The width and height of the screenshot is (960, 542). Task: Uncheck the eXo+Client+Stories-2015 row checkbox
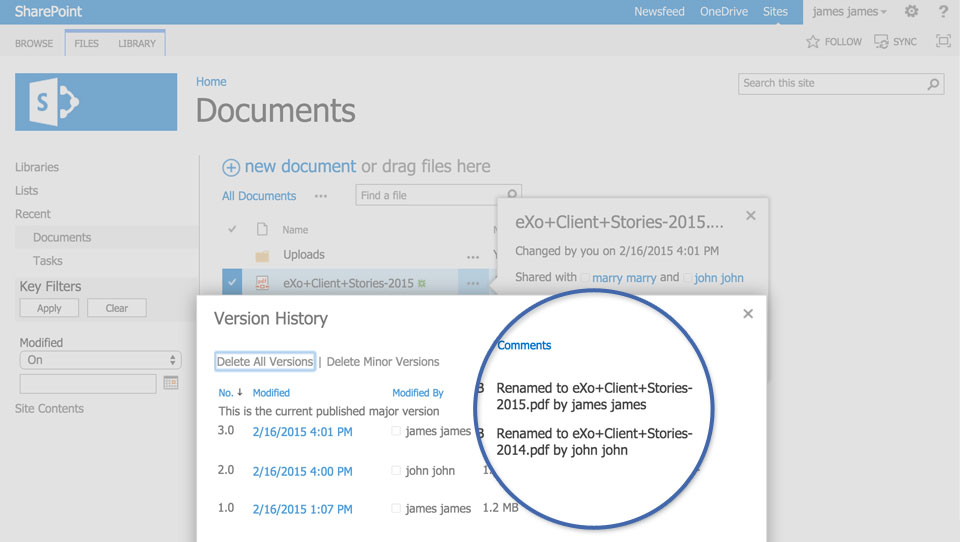(232, 282)
